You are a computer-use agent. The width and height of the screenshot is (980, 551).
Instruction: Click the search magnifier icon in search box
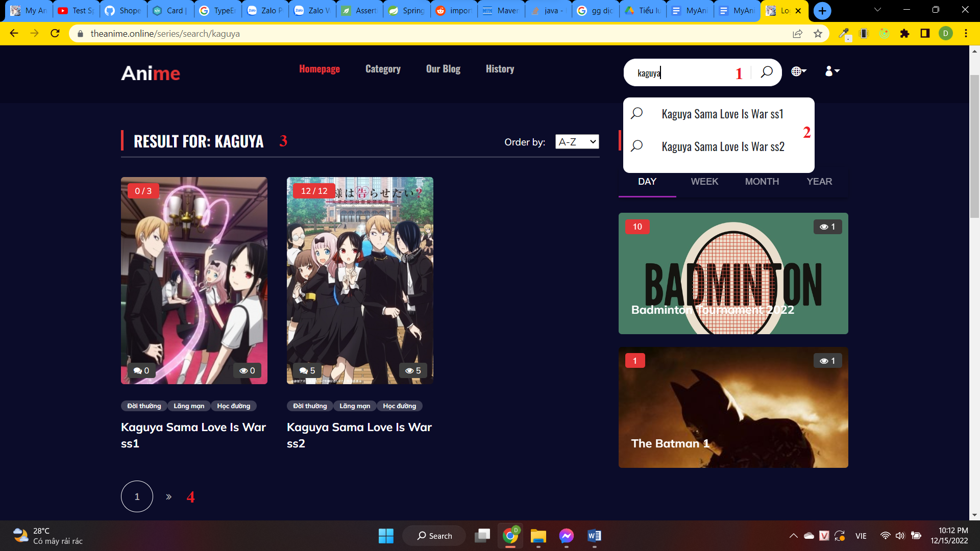tap(766, 72)
